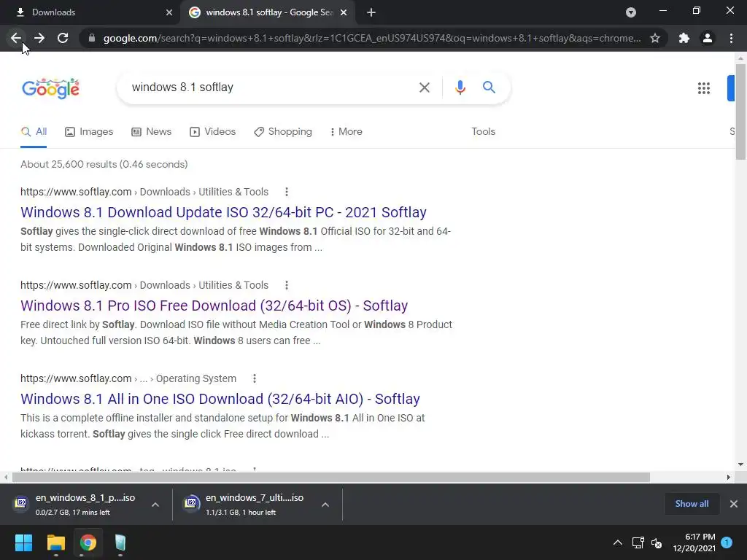Open Windows 8.1 All in One ISO result
747x560 pixels.
click(x=220, y=399)
